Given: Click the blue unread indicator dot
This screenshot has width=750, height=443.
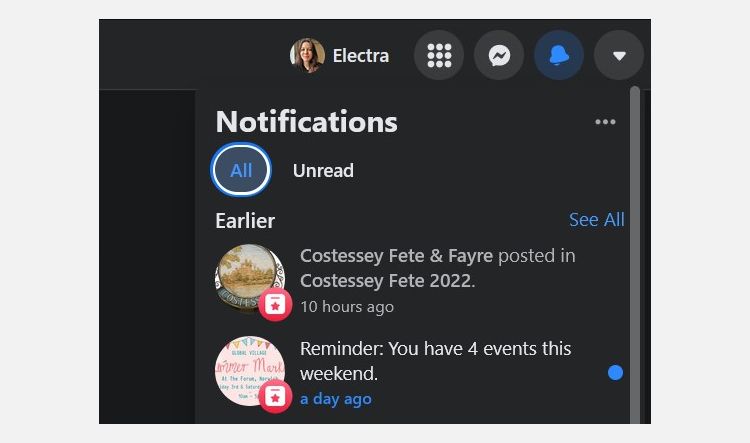Looking at the screenshot, I should coord(615,372).
